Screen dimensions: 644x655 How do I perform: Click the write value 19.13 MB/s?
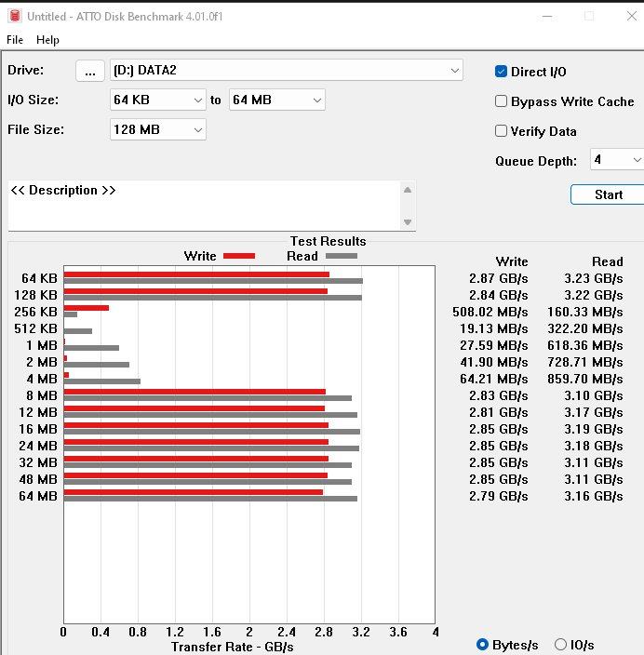point(494,328)
